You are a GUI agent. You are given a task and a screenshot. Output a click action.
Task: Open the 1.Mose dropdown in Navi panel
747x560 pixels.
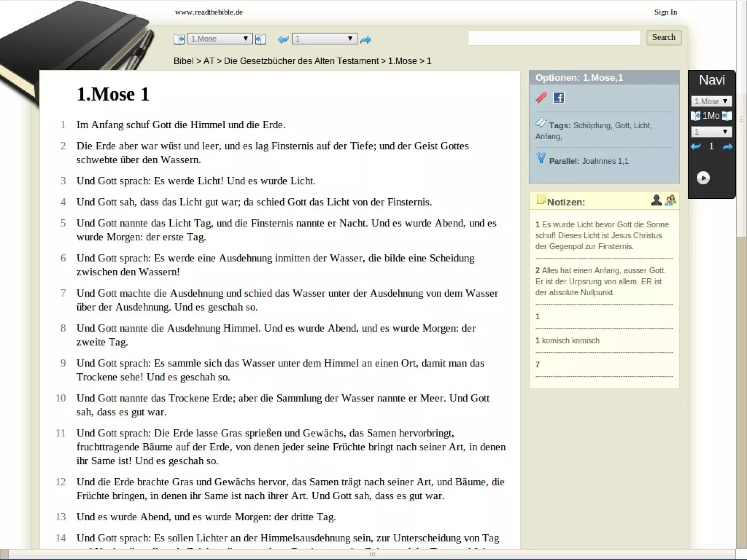pyautogui.click(x=711, y=101)
